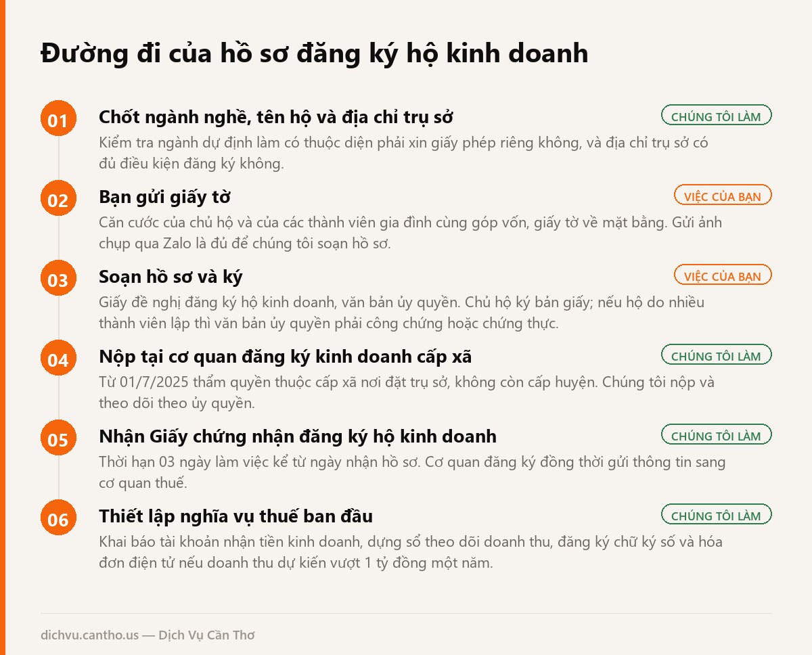Click description starting 'Thời hạn 03 ngày làm việc'
The width and height of the screenshot is (812, 655).
pos(412,472)
